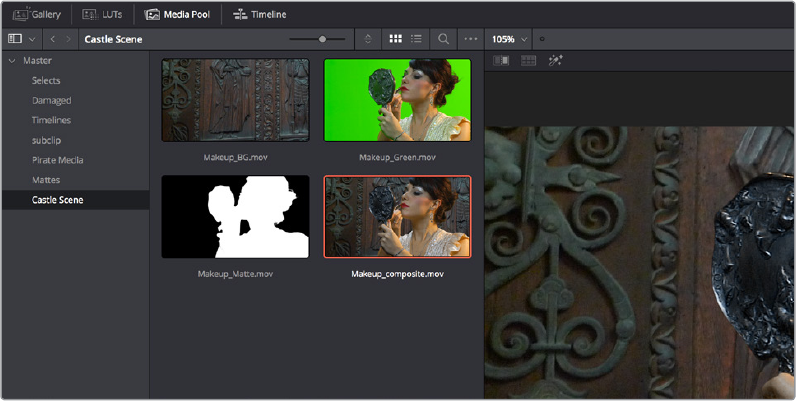Select the subclip bin
796x401 pixels.
(x=46, y=140)
